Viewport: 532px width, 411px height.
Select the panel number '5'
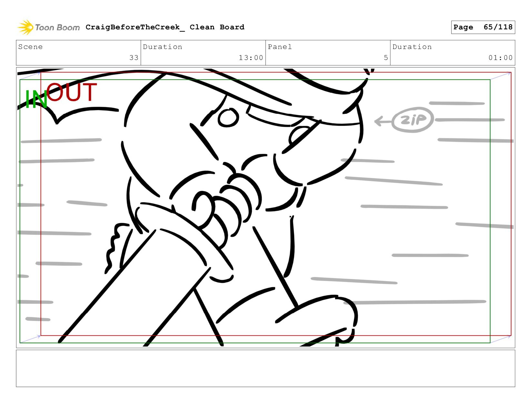[x=386, y=58]
